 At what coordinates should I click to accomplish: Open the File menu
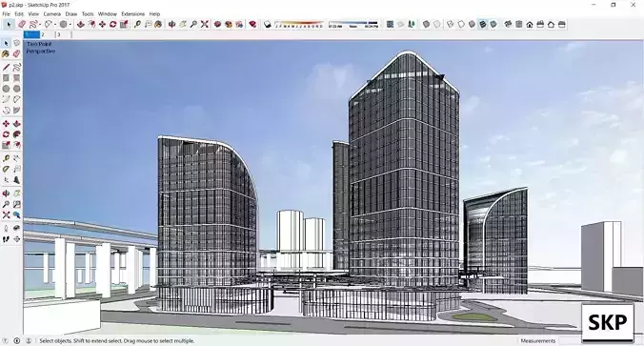click(6, 14)
